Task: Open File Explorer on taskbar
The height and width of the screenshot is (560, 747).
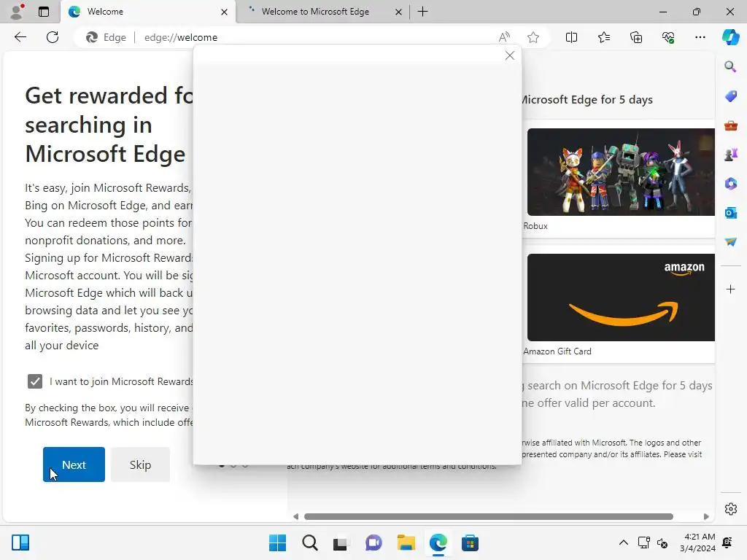Action: [x=406, y=542]
